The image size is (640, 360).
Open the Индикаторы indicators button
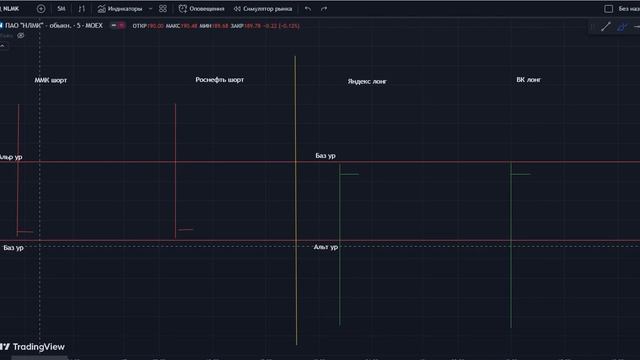tap(120, 9)
